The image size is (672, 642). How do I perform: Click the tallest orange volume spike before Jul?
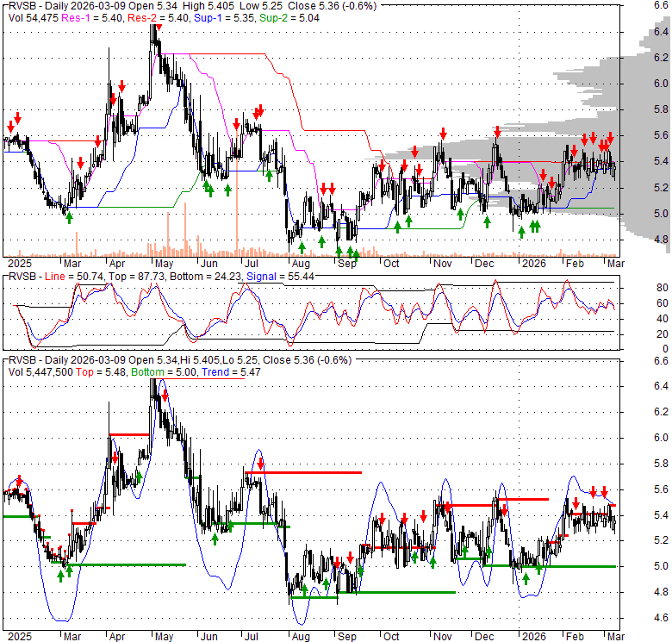coord(237,195)
